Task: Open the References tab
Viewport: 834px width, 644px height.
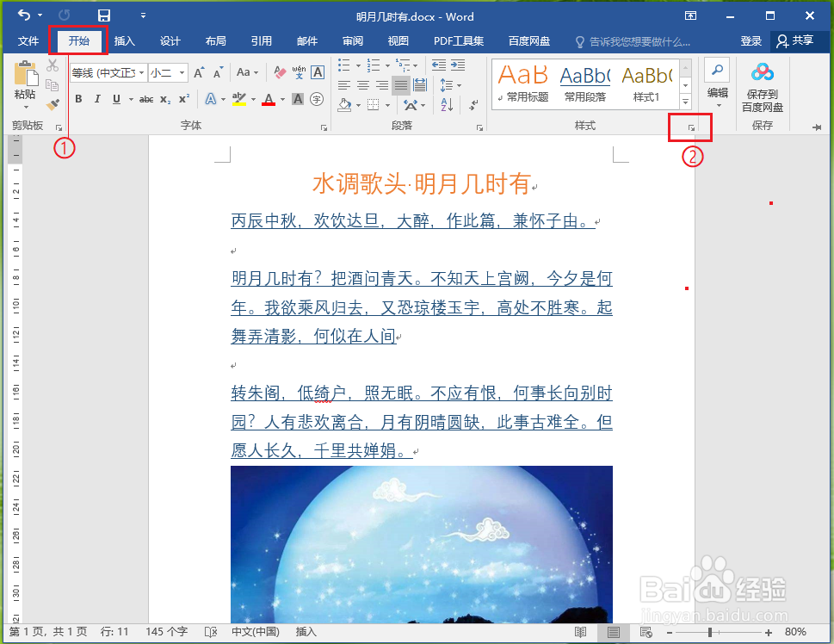Action: (x=261, y=41)
